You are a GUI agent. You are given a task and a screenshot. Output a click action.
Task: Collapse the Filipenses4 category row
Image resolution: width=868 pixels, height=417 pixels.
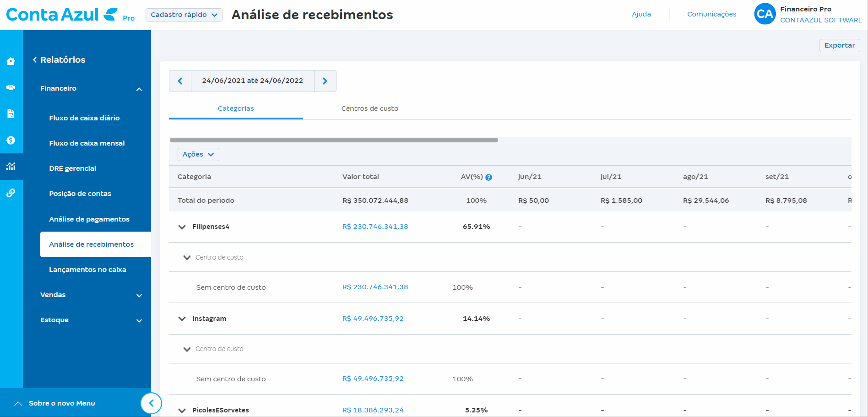[182, 227]
